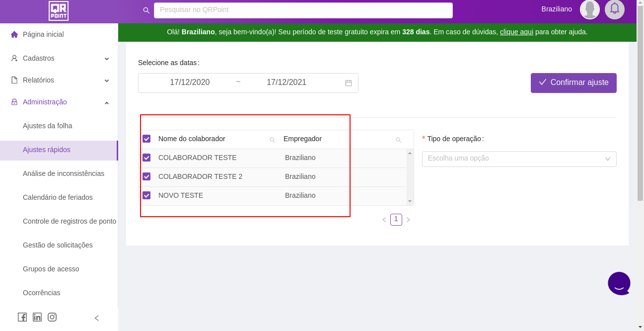Click the Confirmar ajuste button
This screenshot has width=644, height=331.
[x=573, y=83]
